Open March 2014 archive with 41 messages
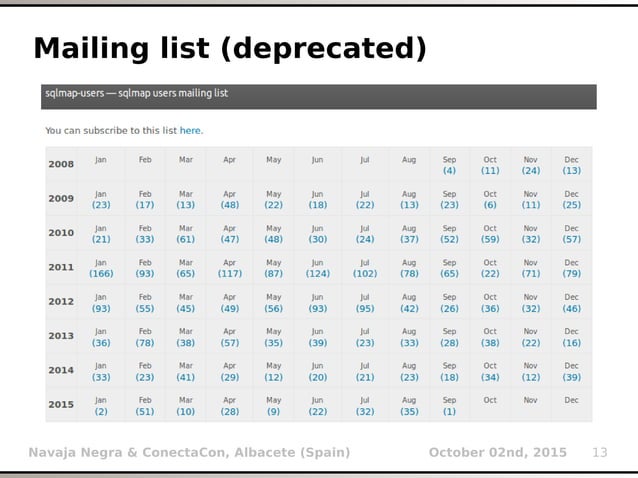This screenshot has width=638, height=478. tap(186, 378)
